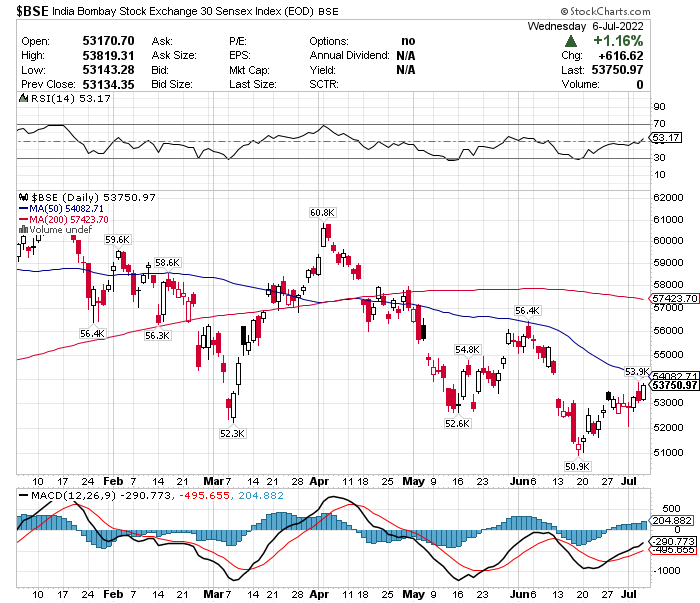Click the 53.9K label near the latest candle
Image resolution: width=700 pixels, height=603 pixels.
click(x=637, y=371)
